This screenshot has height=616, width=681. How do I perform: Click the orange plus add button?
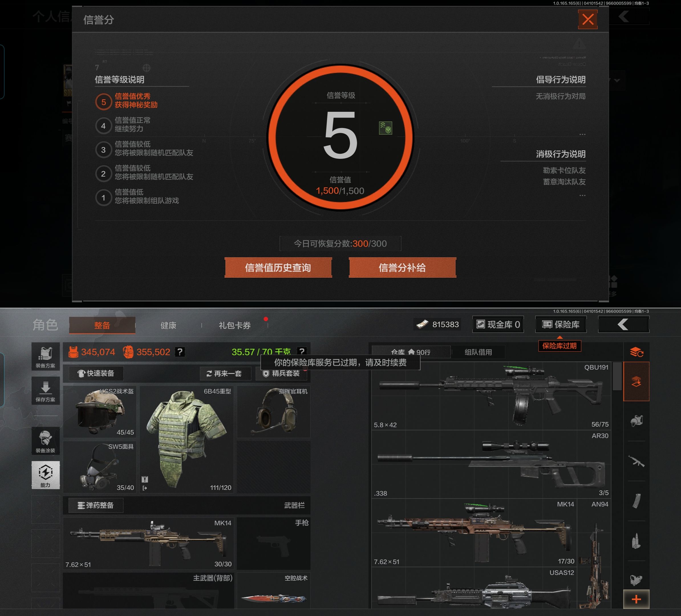[636, 599]
